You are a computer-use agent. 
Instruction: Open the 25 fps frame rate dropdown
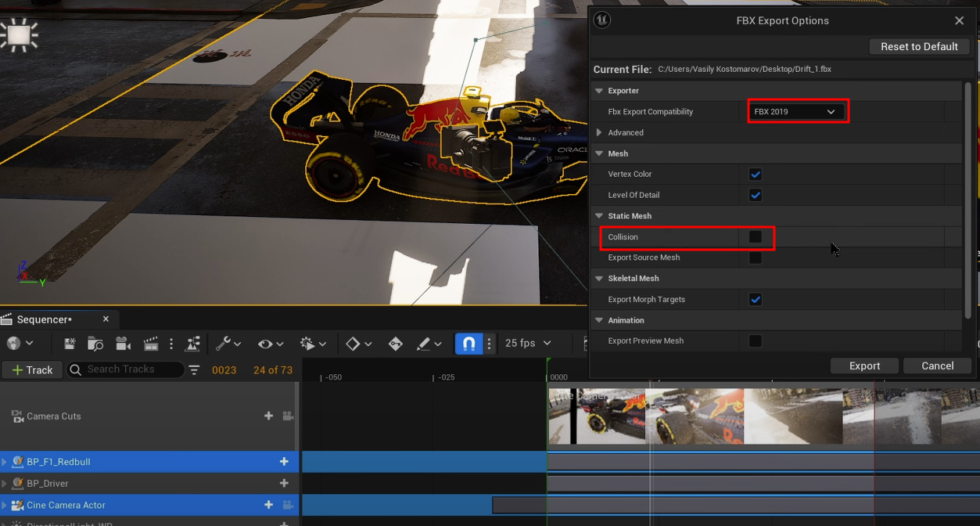pos(528,343)
